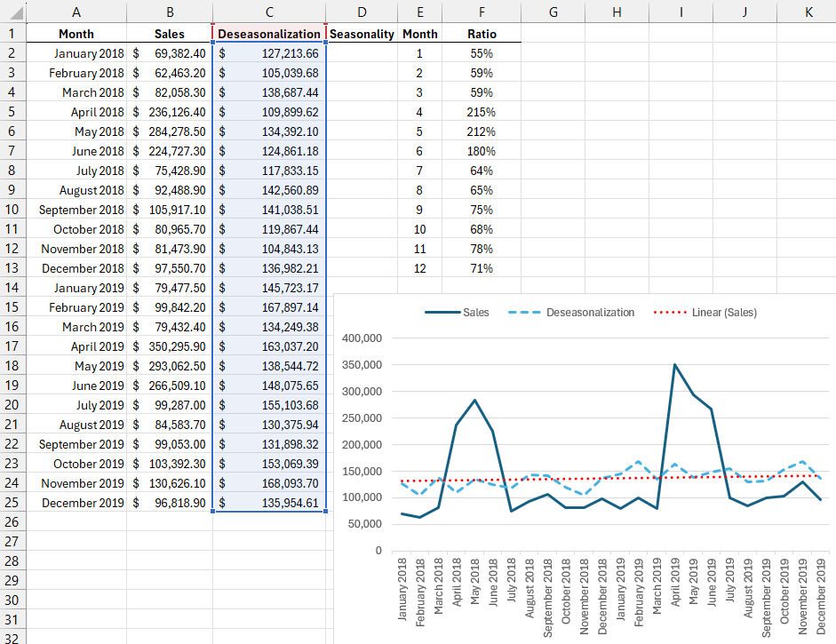Select column C header
The image size is (836, 644).
coord(269,12)
